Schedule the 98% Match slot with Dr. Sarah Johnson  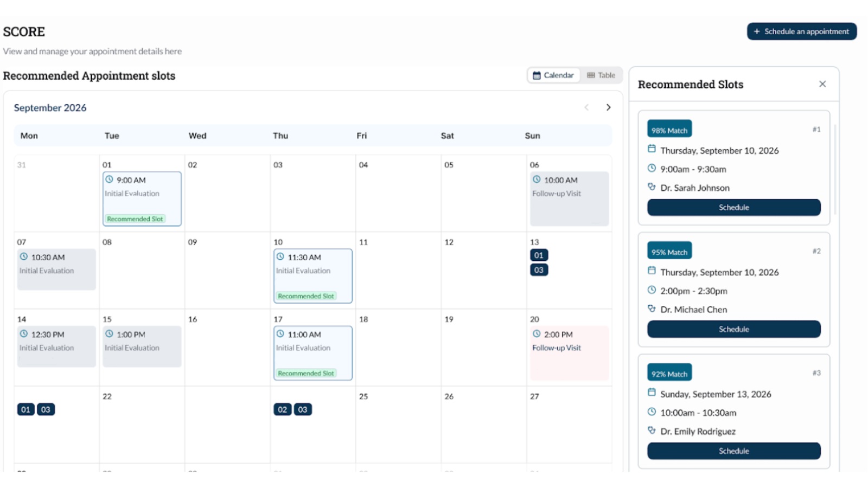(733, 207)
